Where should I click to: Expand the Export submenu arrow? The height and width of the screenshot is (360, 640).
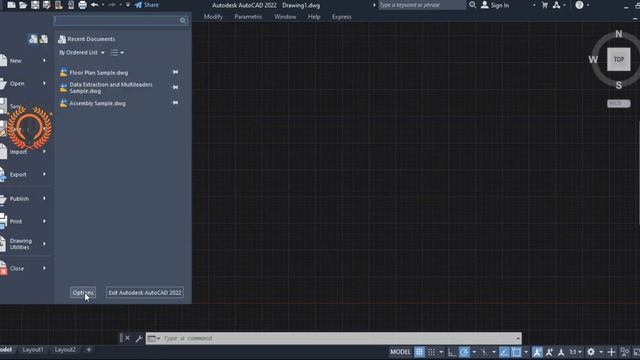(x=44, y=174)
